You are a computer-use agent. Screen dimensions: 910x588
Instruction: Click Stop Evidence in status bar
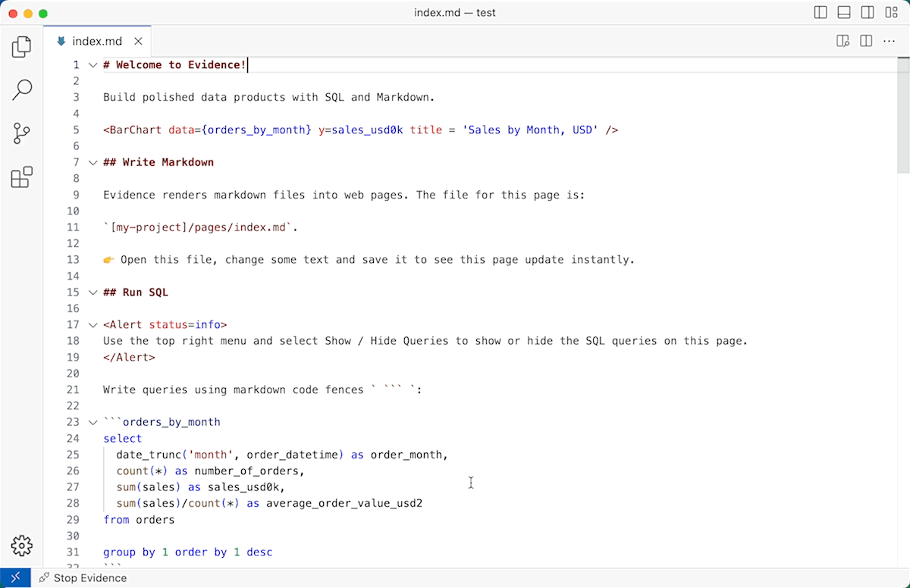pyautogui.click(x=83, y=578)
